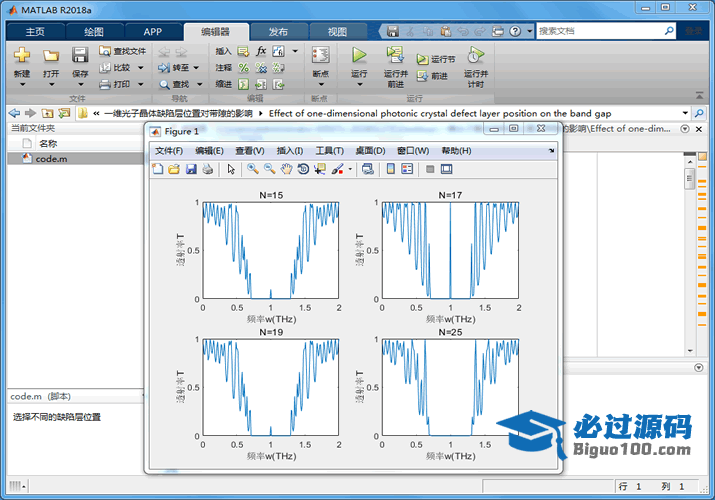Switch to the Publish (发布) tab
Viewport: 715px width, 500px height.
coord(278,31)
